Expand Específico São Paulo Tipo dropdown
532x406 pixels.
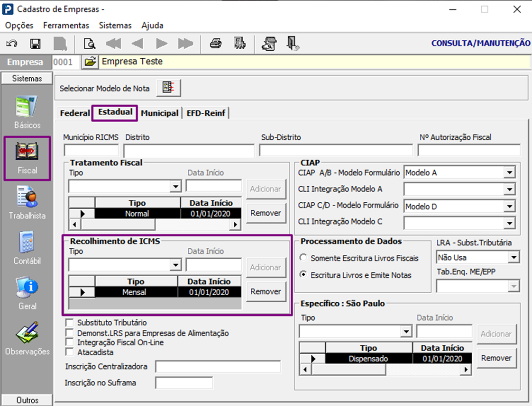point(406,332)
